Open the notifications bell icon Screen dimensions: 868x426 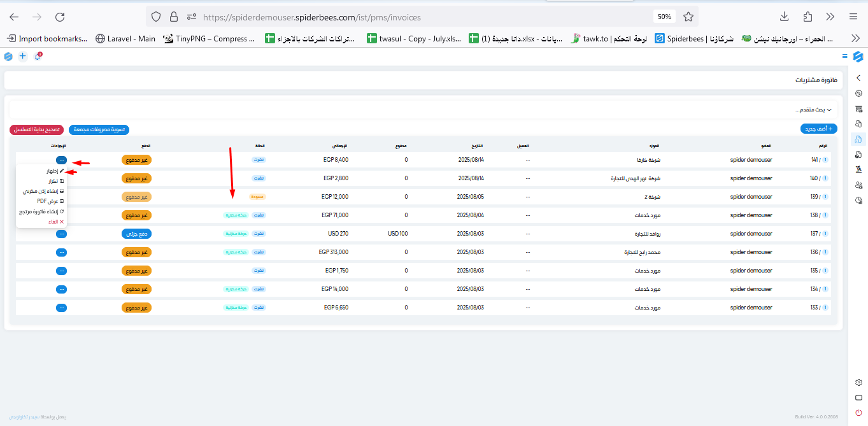click(38, 56)
